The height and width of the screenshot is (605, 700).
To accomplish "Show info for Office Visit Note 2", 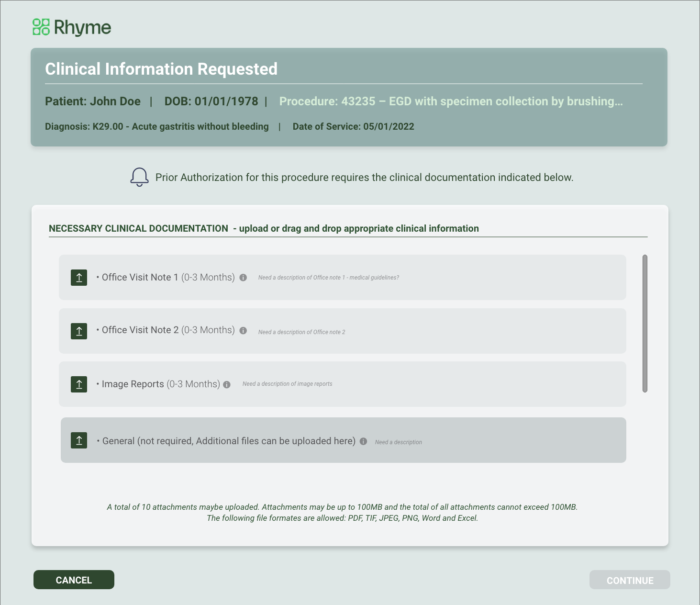I will click(x=243, y=331).
